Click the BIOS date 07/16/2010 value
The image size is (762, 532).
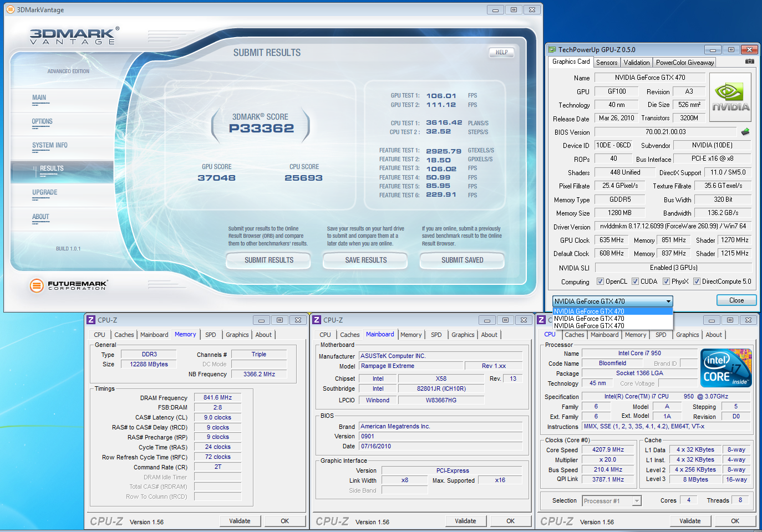point(441,446)
